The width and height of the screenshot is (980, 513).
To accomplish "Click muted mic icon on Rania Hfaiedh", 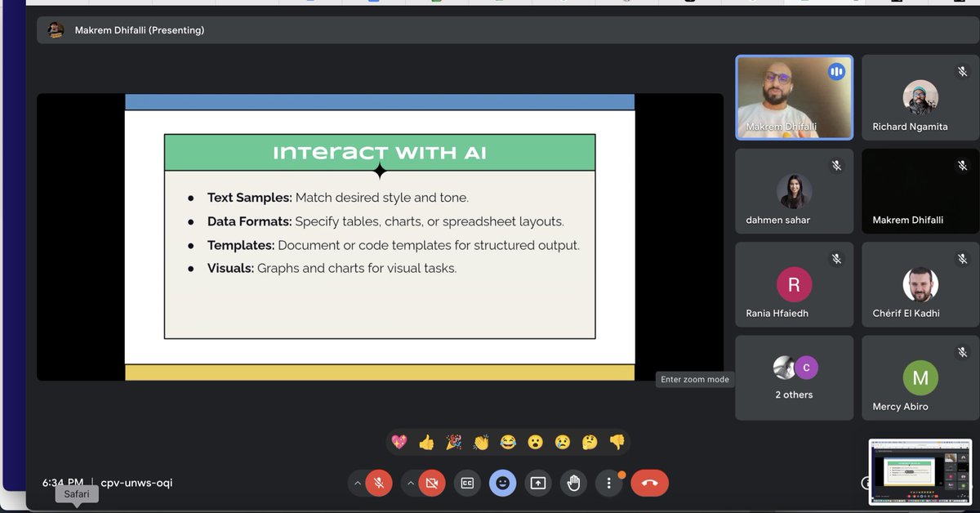I will tap(836, 258).
